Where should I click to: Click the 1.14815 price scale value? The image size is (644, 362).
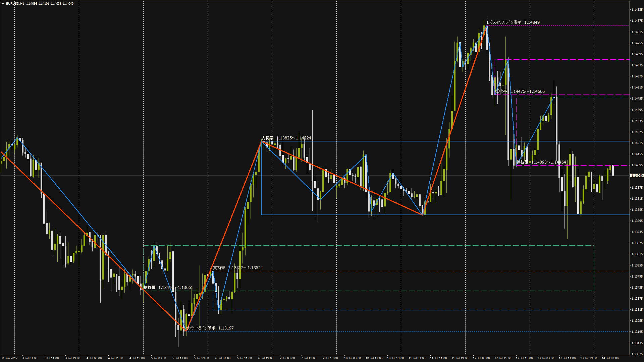pos(637,32)
